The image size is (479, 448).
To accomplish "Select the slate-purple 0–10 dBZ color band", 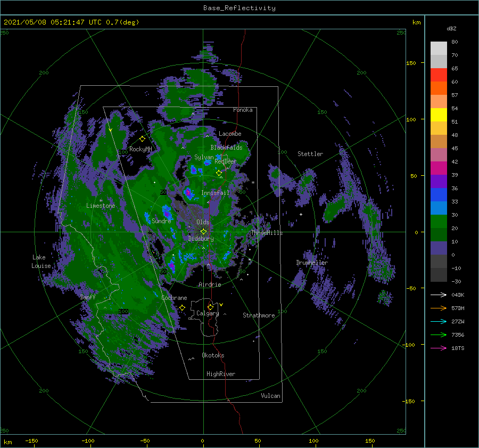I will tap(439, 248).
